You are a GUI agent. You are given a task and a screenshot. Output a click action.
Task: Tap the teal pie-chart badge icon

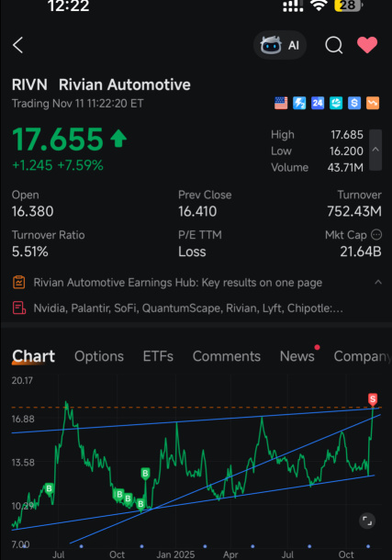336,103
